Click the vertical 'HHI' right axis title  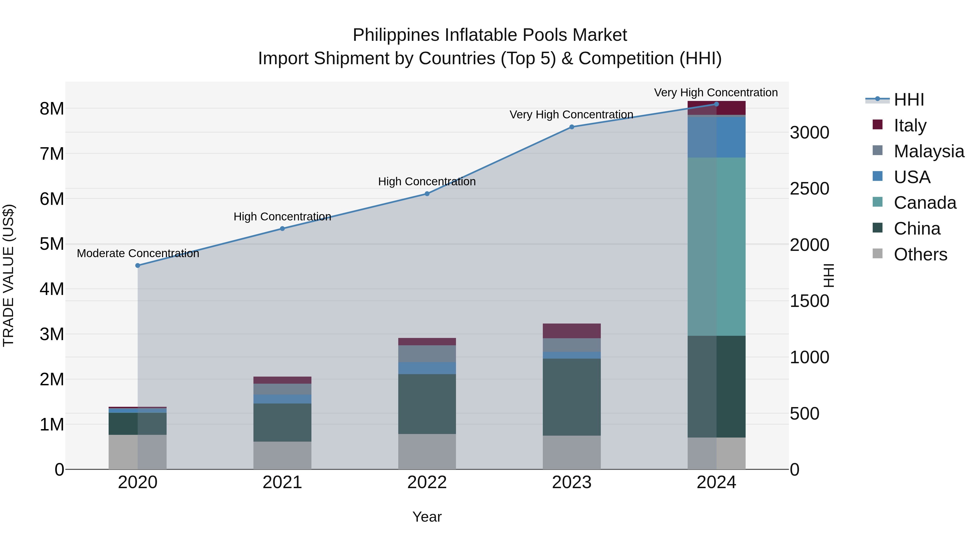[829, 275]
